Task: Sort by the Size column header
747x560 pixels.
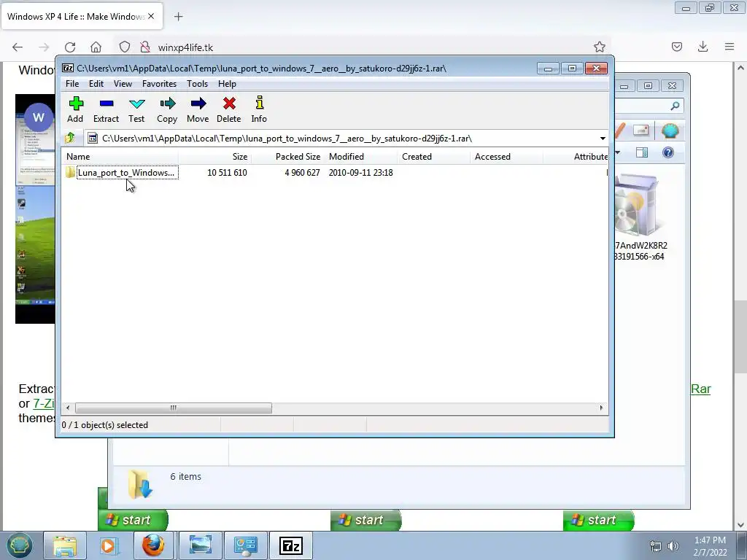Action: point(215,157)
